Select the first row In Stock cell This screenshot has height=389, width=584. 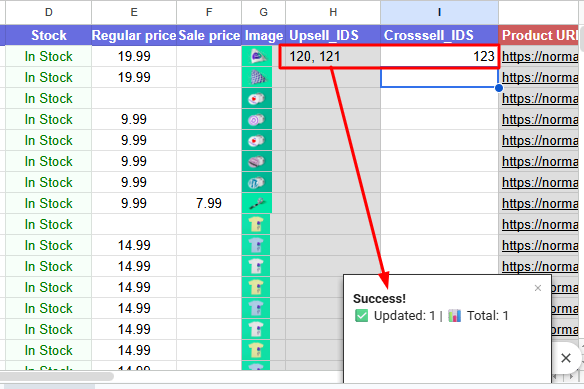tap(48, 56)
